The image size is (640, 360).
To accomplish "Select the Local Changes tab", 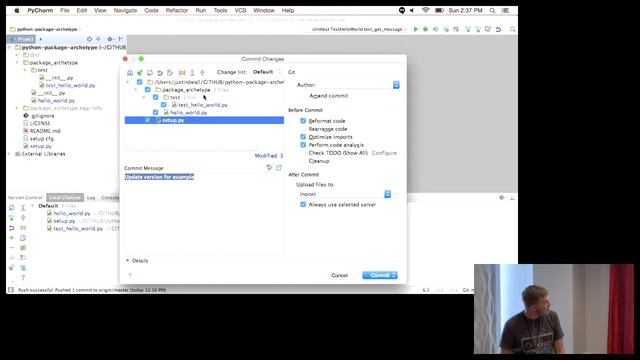I will coord(65,198).
